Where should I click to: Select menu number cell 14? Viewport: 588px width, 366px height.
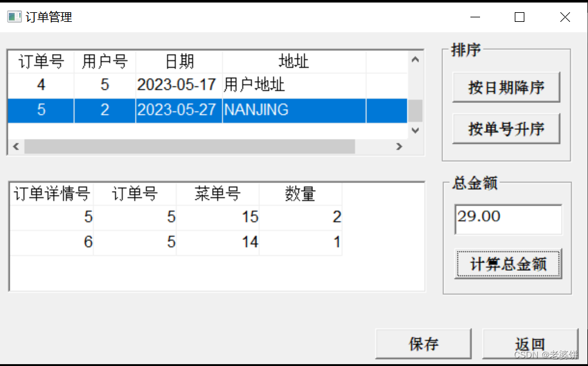pyautogui.click(x=217, y=242)
